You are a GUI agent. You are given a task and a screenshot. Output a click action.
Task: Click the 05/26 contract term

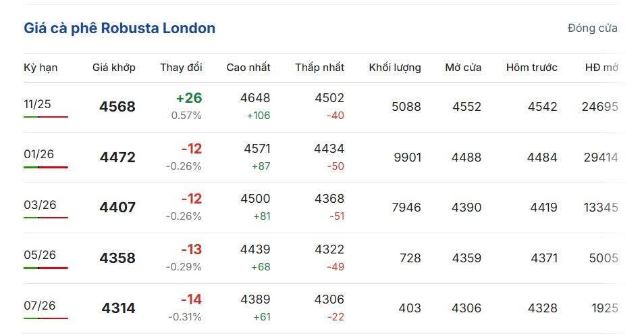tap(40, 255)
